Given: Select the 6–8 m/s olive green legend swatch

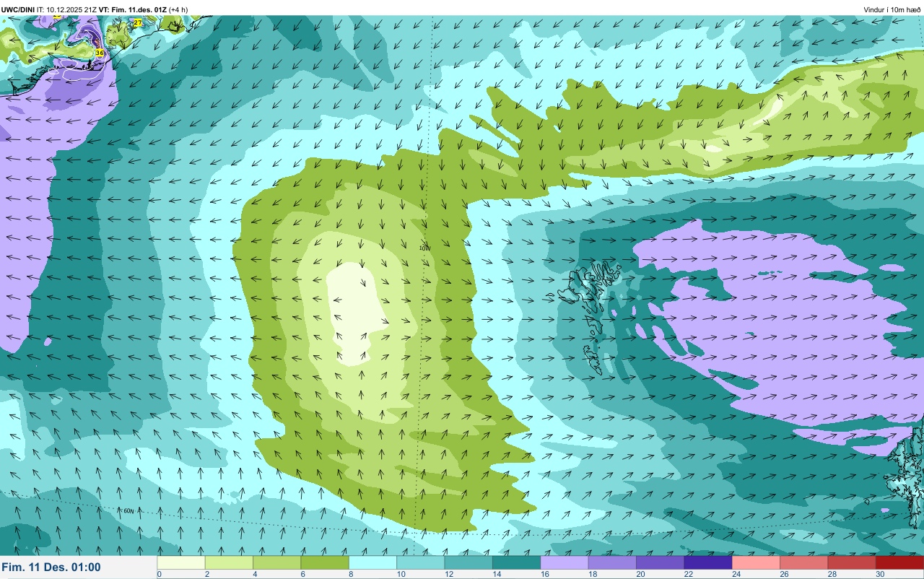Looking at the screenshot, I should coord(325,562).
